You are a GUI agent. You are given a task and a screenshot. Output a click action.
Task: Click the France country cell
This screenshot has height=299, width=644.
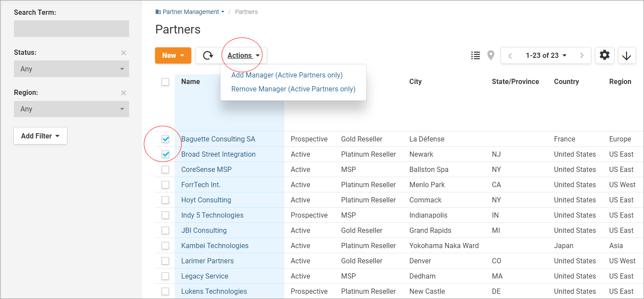click(564, 139)
